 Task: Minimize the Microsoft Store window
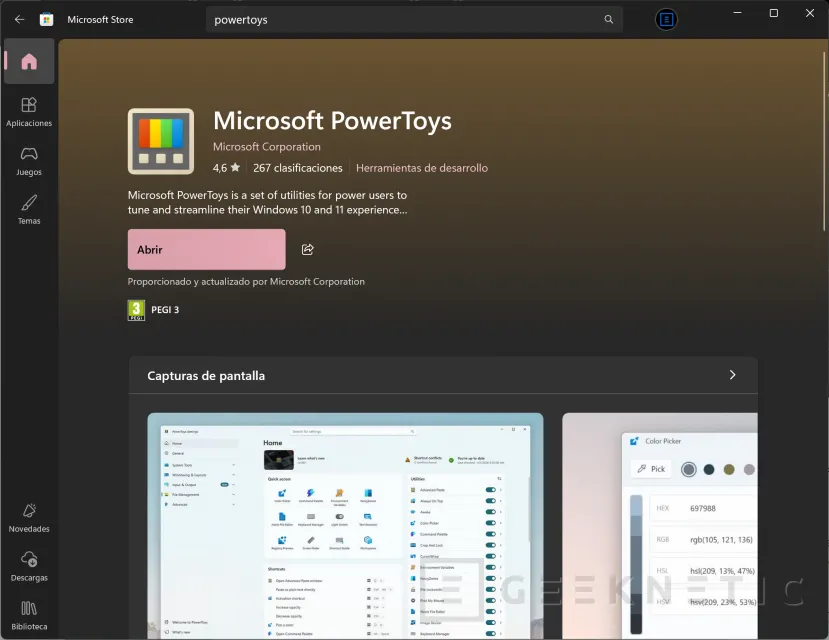[738, 13]
